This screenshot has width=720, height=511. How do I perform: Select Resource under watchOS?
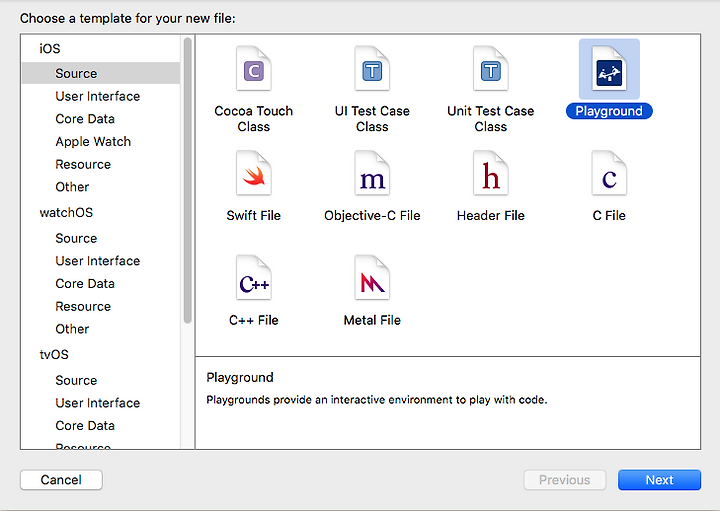coord(83,306)
